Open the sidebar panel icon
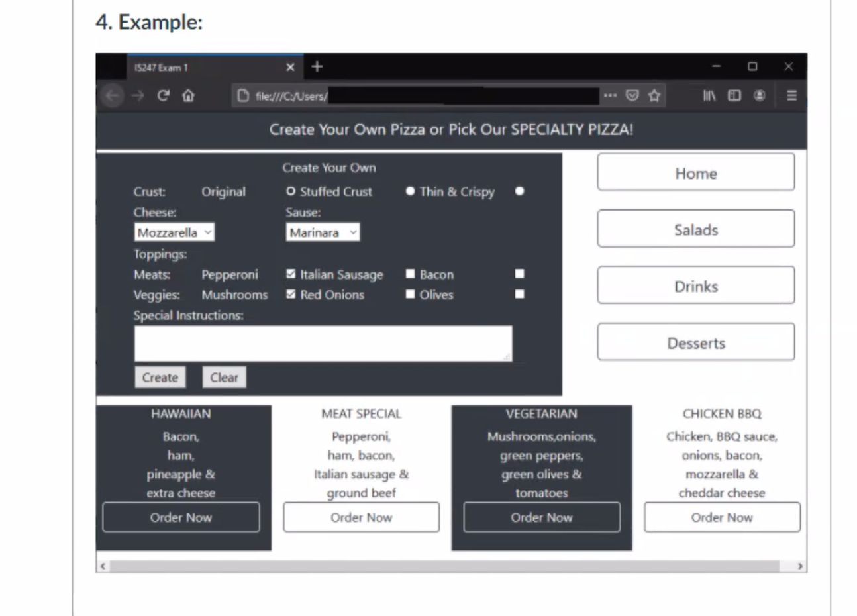Screen dimensions: 857x616 tap(734, 95)
